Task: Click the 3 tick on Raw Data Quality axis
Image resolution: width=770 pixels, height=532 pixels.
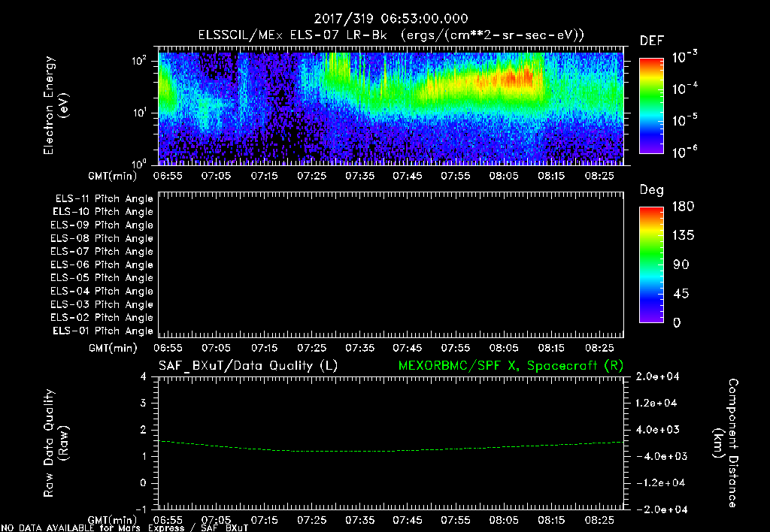Action: click(x=144, y=403)
